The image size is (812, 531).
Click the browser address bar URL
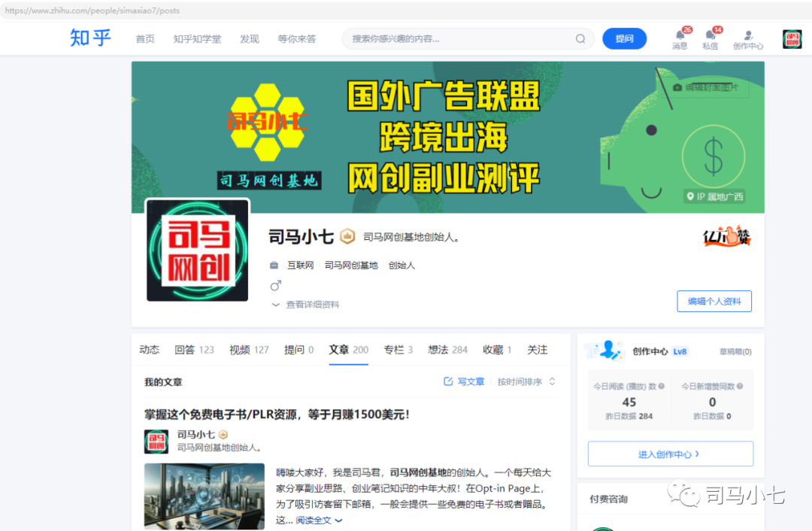coord(92,11)
